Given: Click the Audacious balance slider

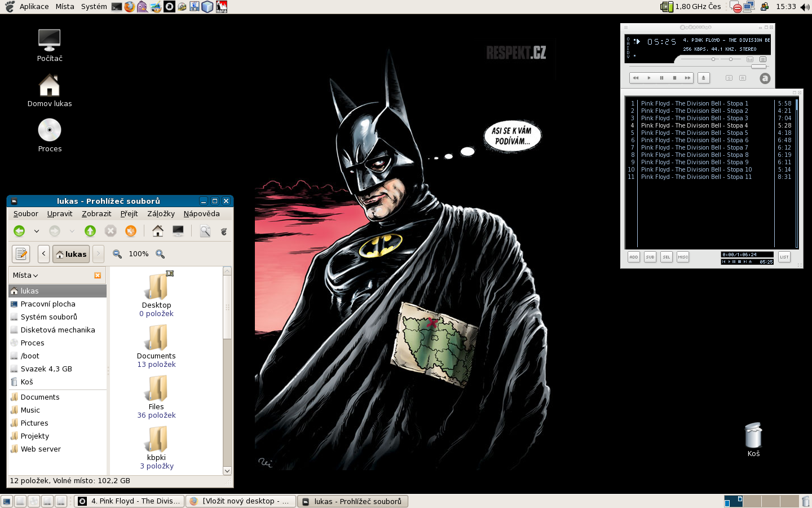Looking at the screenshot, I should click(731, 59).
